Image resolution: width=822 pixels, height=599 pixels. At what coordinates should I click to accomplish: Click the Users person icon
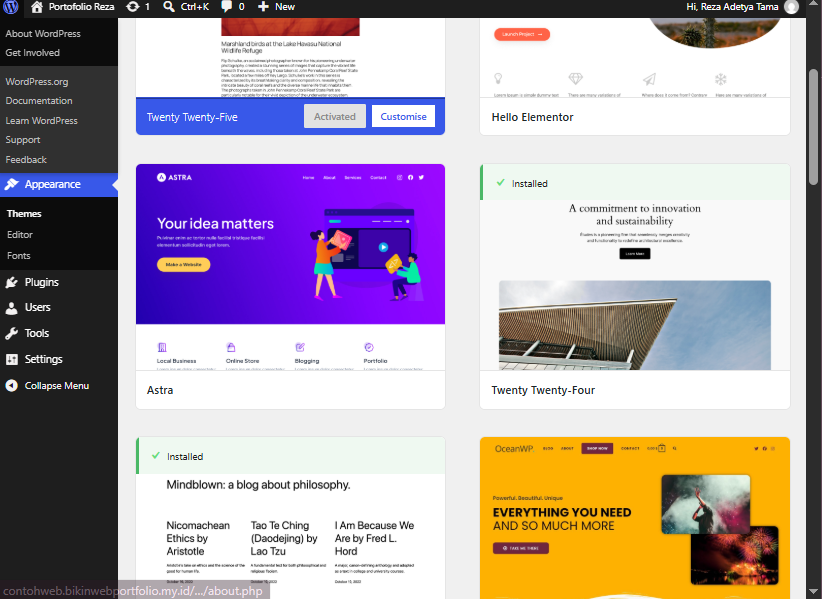[12, 308]
